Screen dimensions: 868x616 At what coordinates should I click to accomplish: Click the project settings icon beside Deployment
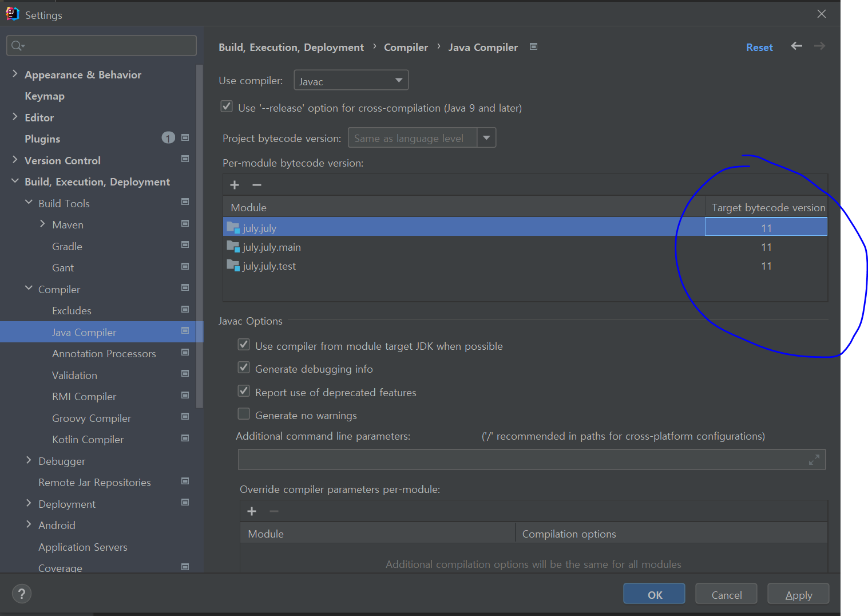[x=185, y=502]
